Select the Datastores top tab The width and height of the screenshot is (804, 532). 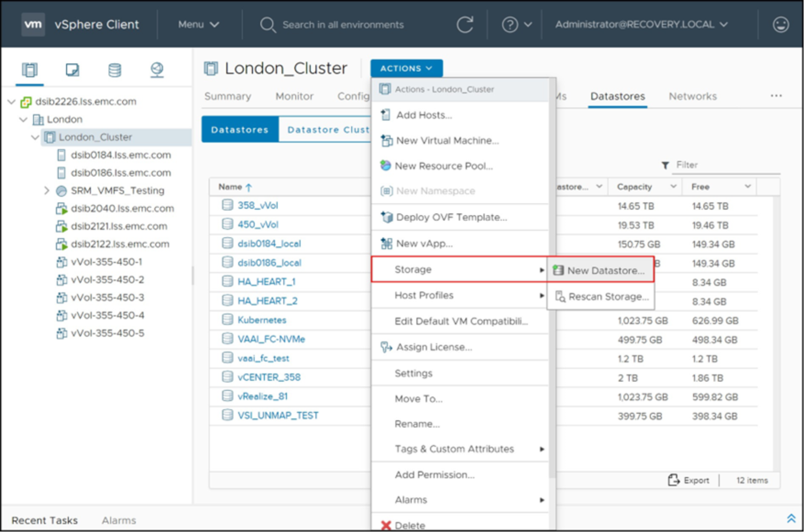point(617,96)
